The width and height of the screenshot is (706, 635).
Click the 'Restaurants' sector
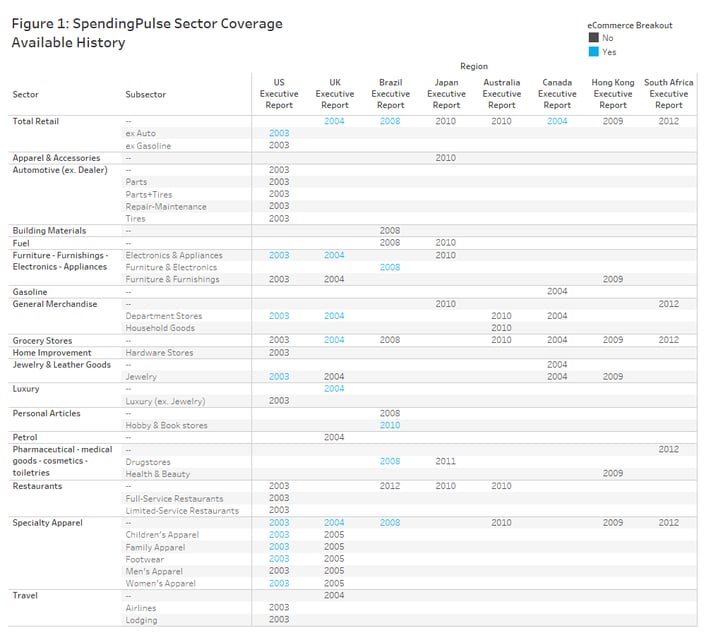click(x=37, y=486)
